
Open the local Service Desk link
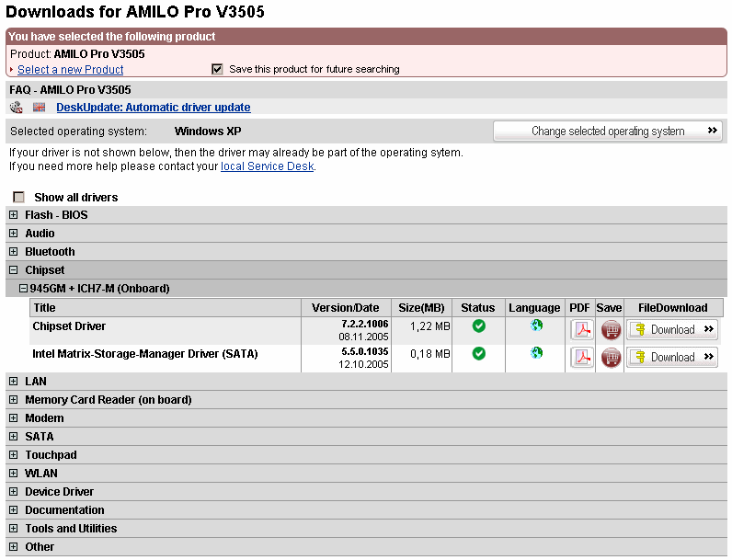(x=268, y=166)
